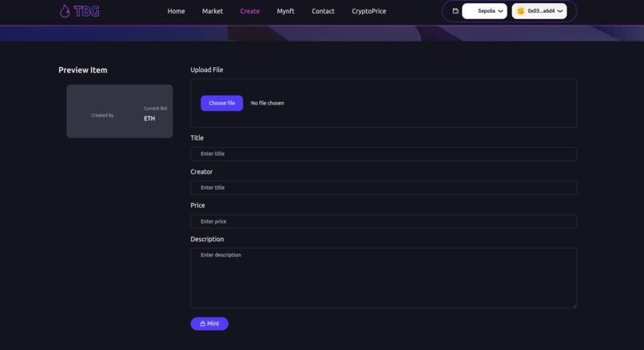Open the CryptoPrice page
The height and width of the screenshot is (350, 644).
[369, 11]
